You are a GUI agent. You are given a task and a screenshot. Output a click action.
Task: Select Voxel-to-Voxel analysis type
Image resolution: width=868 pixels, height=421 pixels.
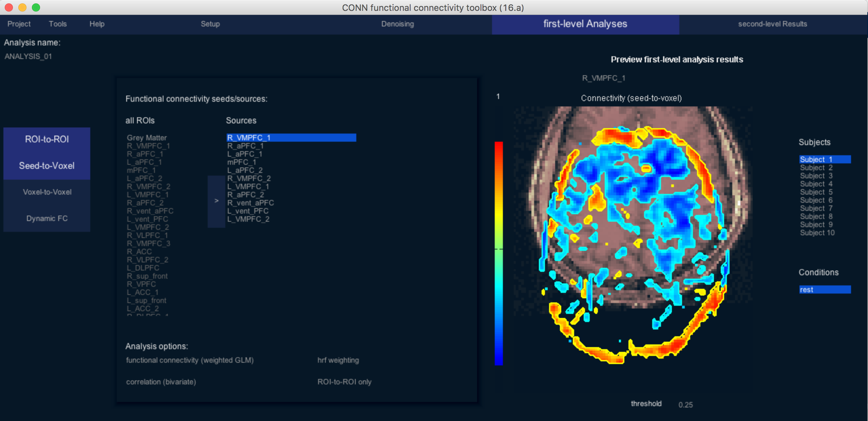47,192
